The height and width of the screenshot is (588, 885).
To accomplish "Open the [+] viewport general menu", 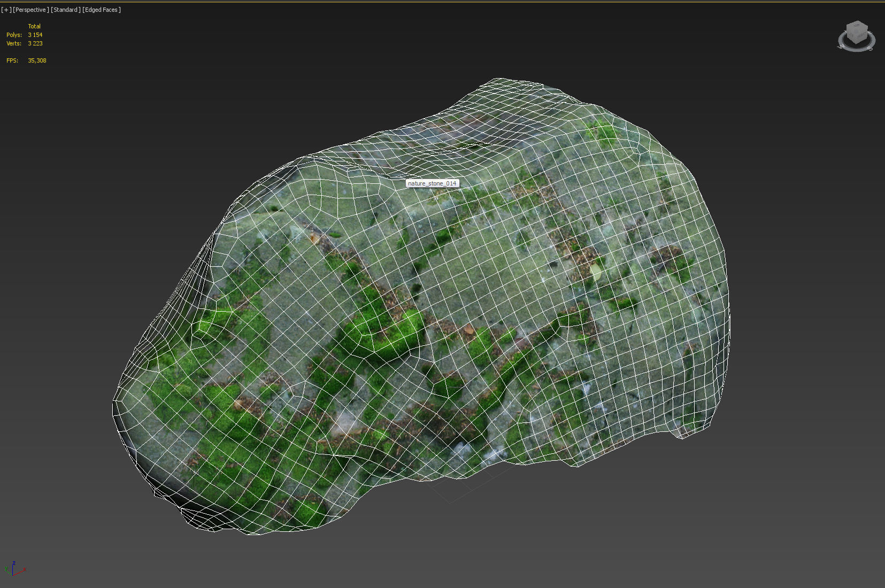I will 6,10.
